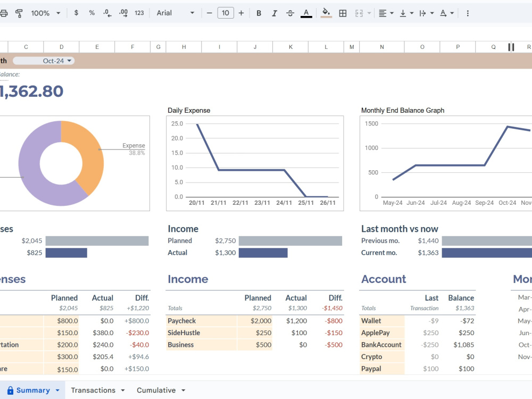Click the print icon

pos(3,13)
